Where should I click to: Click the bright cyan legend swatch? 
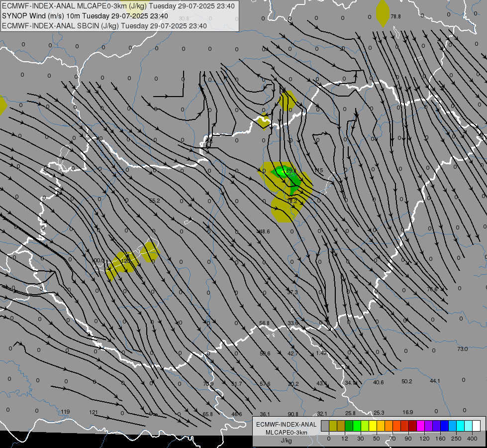pos(460,426)
